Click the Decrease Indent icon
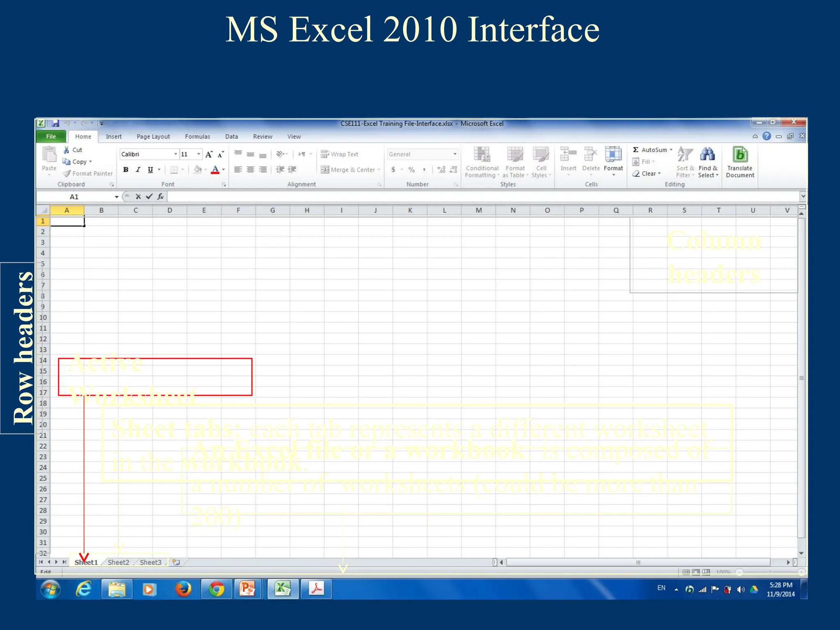The width and height of the screenshot is (840, 630). pos(280,170)
